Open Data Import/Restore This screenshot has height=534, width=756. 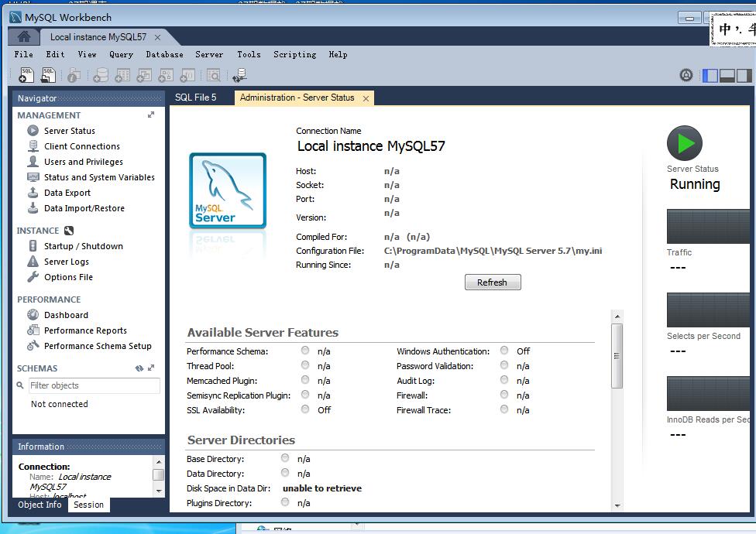click(x=84, y=208)
